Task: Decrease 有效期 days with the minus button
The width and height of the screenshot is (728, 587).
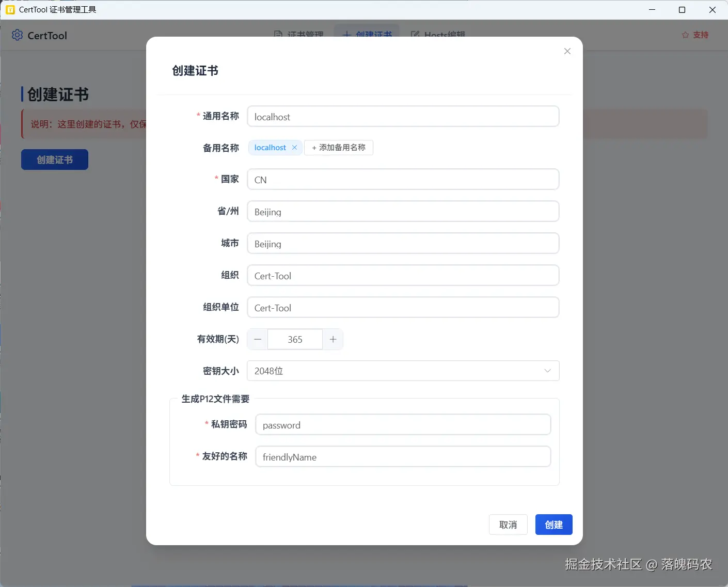Action: (258, 339)
